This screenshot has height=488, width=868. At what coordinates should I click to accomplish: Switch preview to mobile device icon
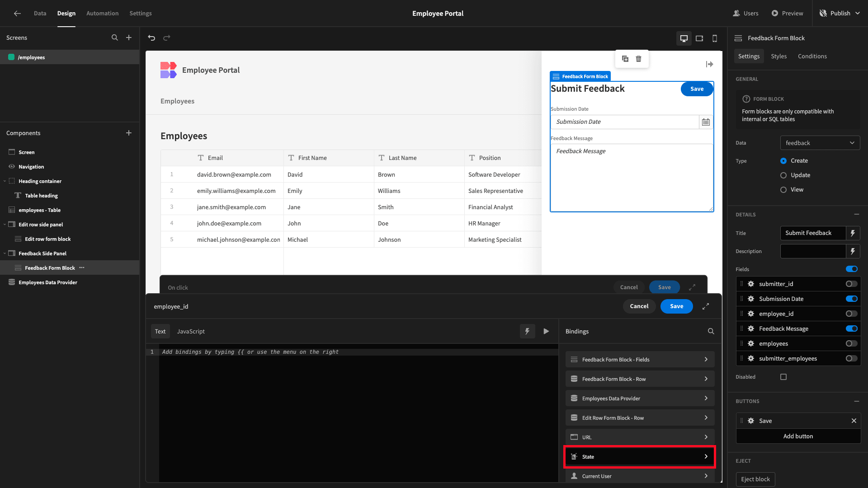(x=715, y=38)
